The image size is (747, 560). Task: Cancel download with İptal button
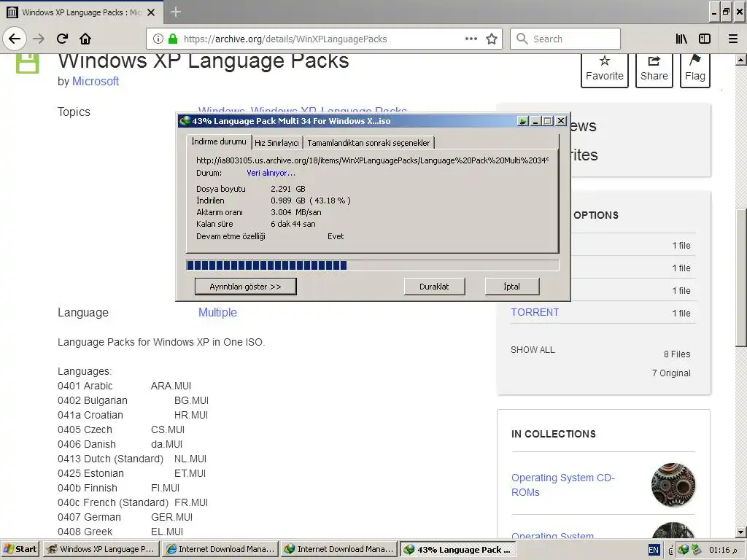pyautogui.click(x=511, y=287)
